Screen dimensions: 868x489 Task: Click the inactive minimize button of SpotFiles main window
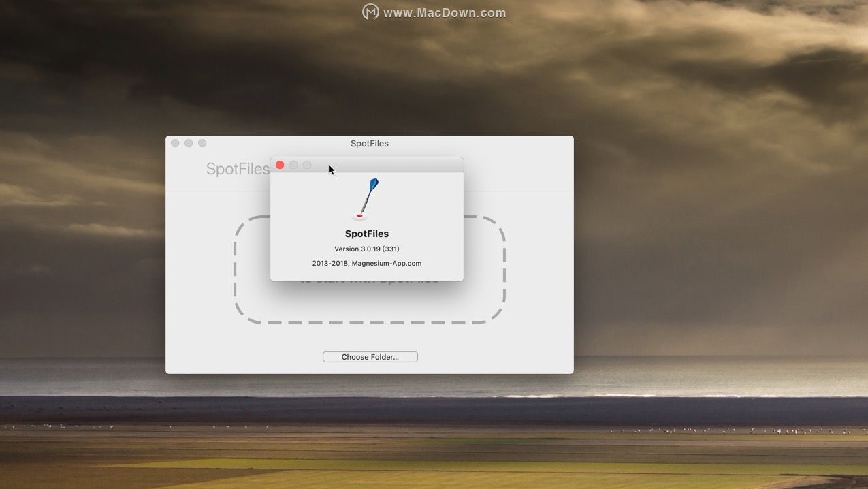tap(189, 143)
